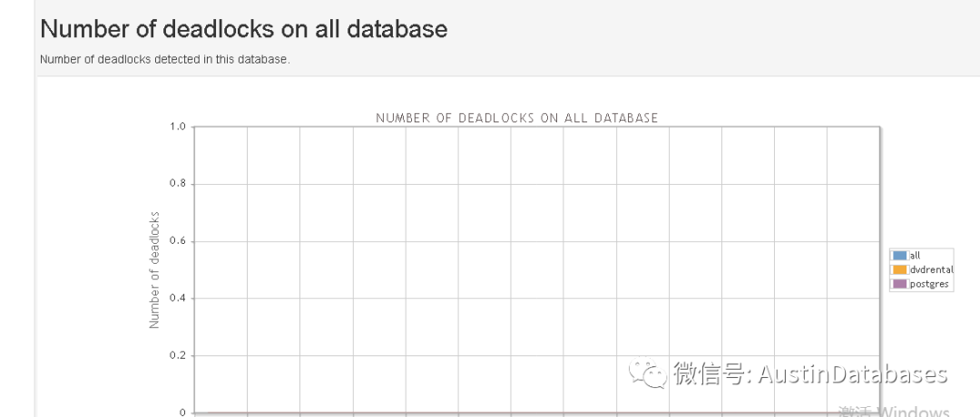Click the 0.8 y-axis tick label

point(177,184)
